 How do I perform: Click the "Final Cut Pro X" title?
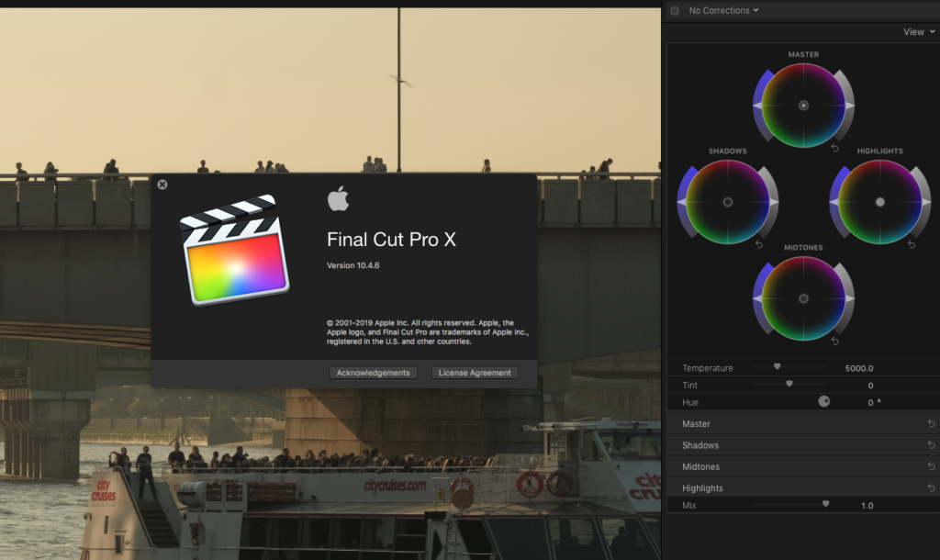(x=391, y=240)
